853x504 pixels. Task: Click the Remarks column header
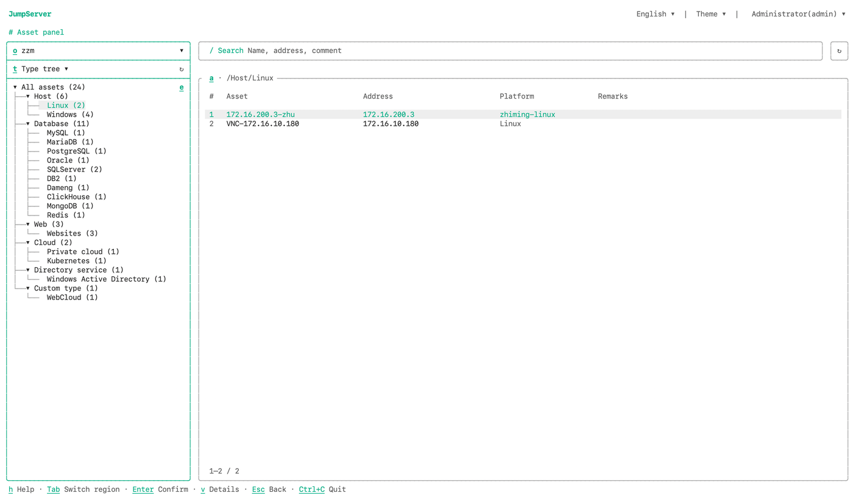(613, 97)
